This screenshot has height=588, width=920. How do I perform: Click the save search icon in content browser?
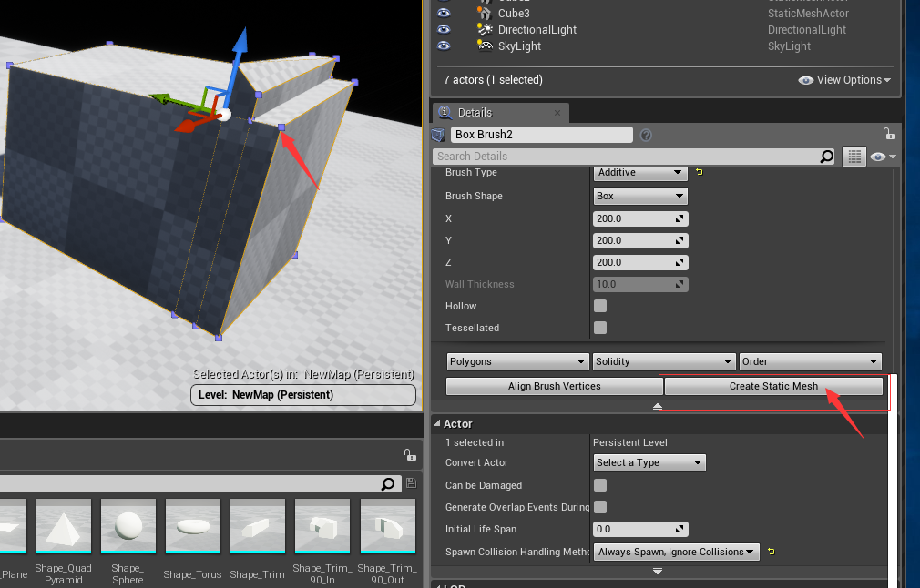pos(411,483)
